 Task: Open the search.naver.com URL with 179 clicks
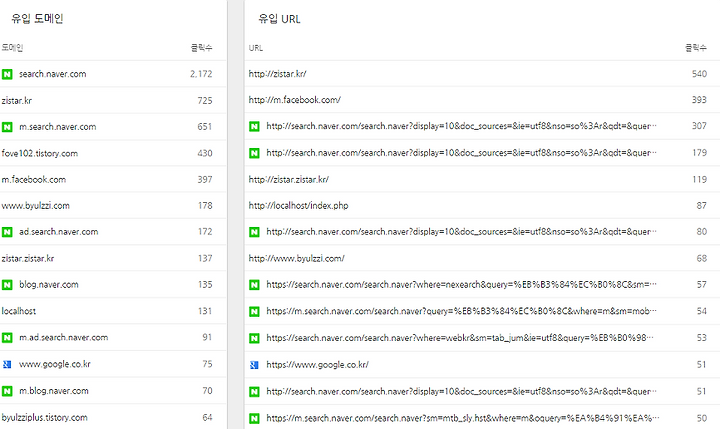[461, 153]
